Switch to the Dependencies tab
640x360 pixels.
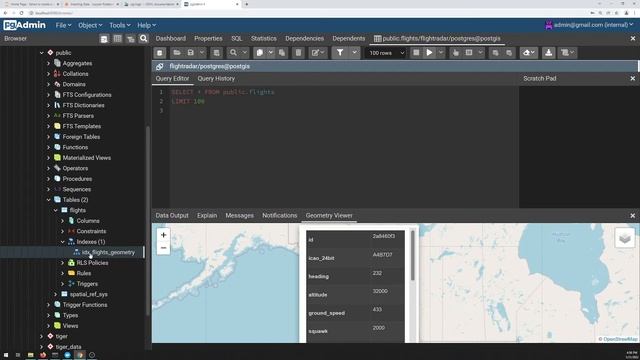tap(304, 38)
